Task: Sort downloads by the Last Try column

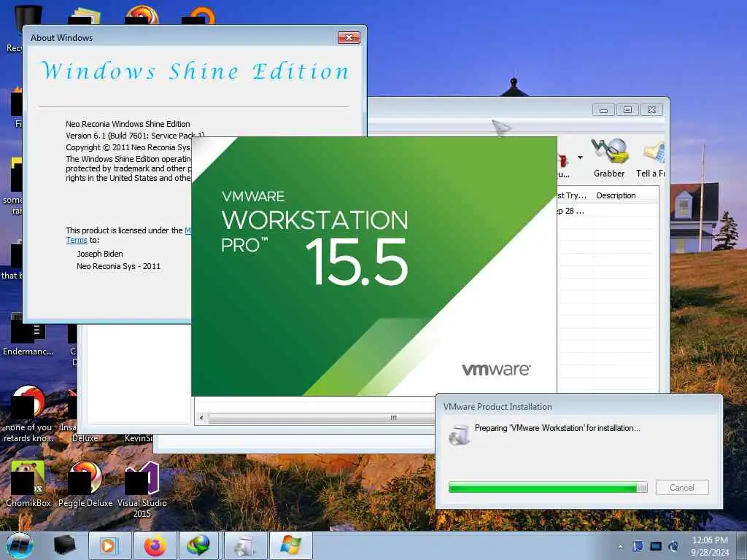Action: 574,195
